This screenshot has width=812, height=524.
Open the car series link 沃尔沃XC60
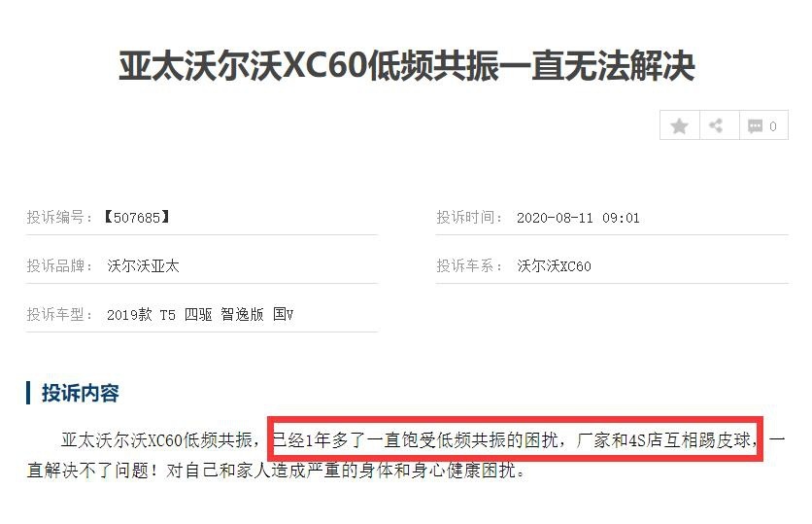[554, 265]
